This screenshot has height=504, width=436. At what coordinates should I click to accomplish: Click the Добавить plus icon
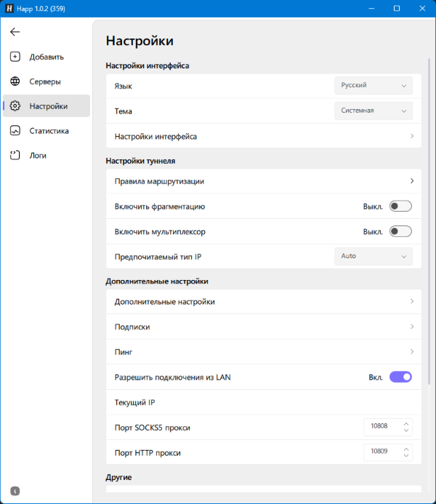pyautogui.click(x=15, y=57)
